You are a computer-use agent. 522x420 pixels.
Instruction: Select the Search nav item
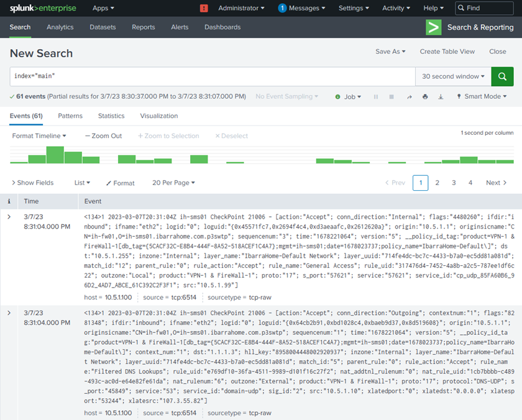pos(20,27)
